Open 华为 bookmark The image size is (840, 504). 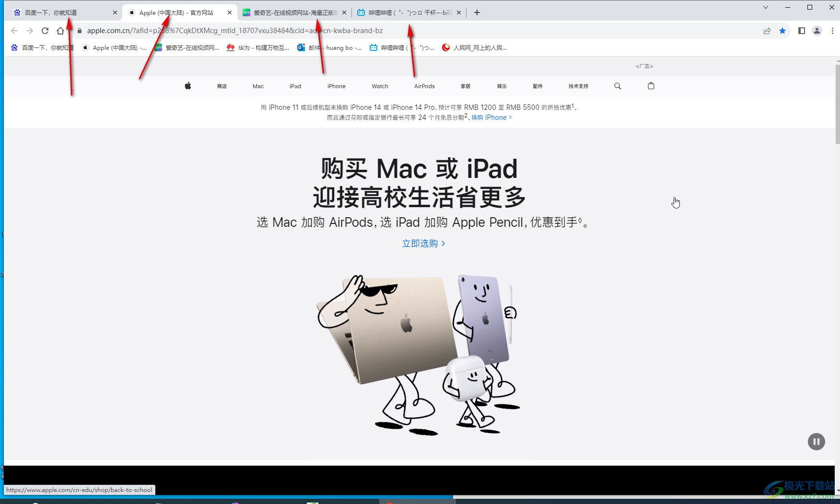[258, 47]
